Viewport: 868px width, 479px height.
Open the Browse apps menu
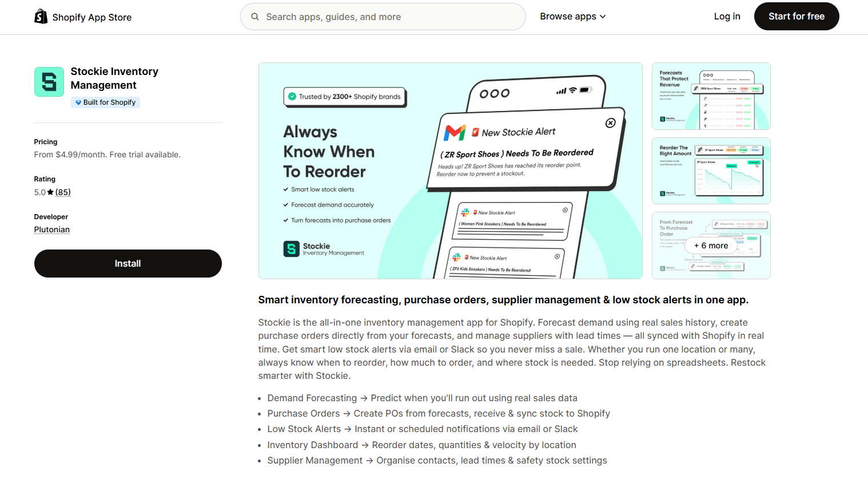[572, 17]
